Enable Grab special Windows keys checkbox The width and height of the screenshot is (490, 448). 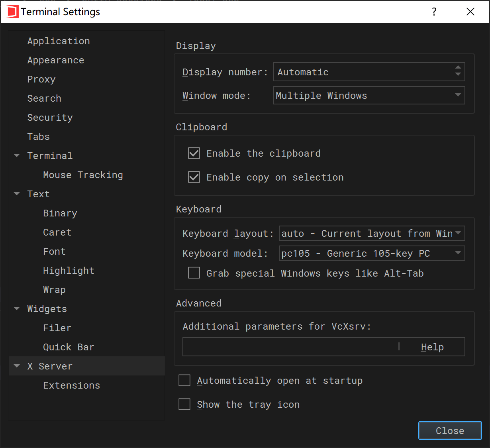click(x=194, y=273)
